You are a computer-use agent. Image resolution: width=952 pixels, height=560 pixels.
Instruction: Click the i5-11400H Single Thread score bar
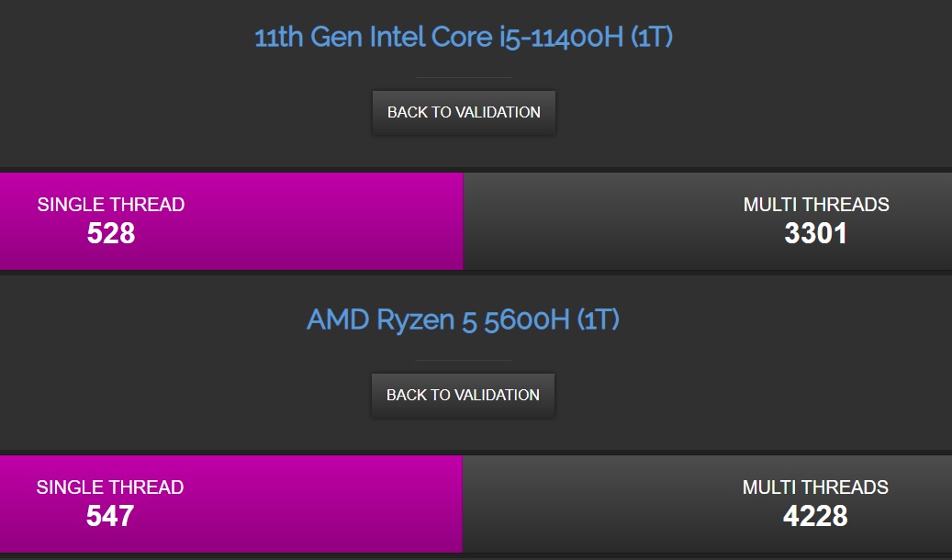(230, 220)
